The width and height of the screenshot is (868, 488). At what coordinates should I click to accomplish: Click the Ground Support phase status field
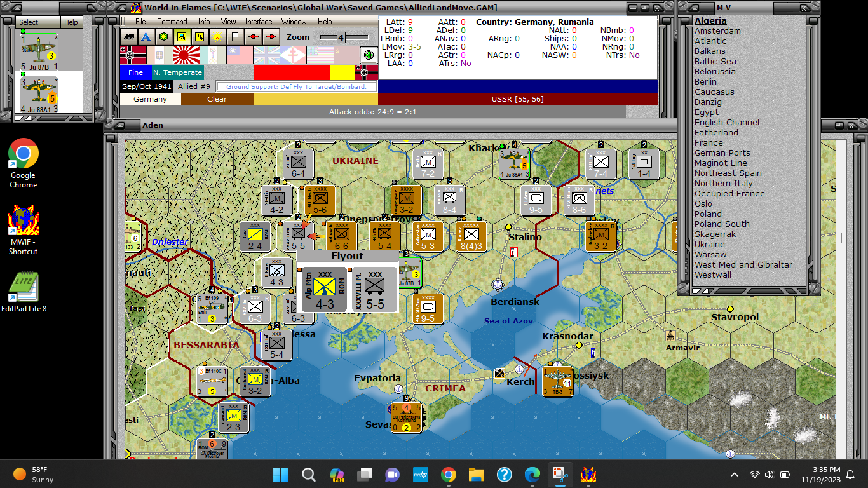296,86
